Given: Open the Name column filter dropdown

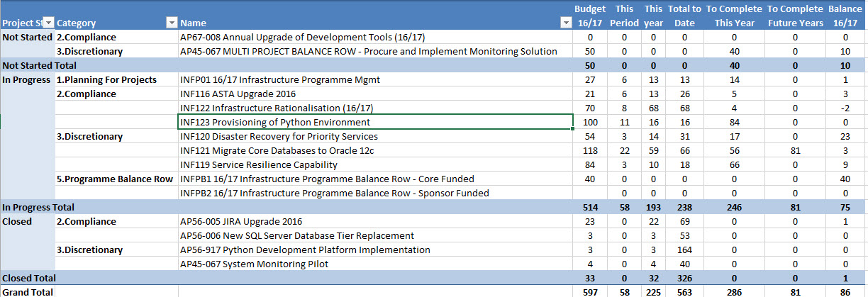Looking at the screenshot, I should [565, 23].
